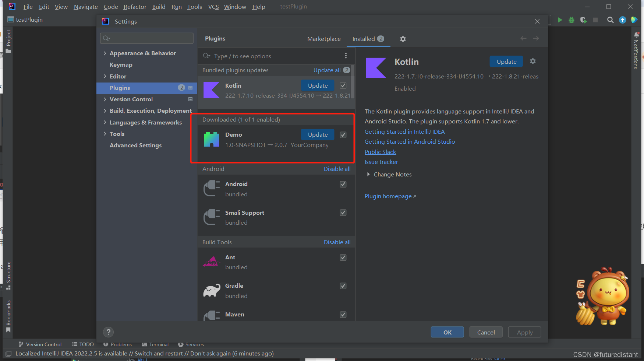Toggle the Kotlin plugin checkbox
This screenshot has width=644, height=361.
point(343,85)
